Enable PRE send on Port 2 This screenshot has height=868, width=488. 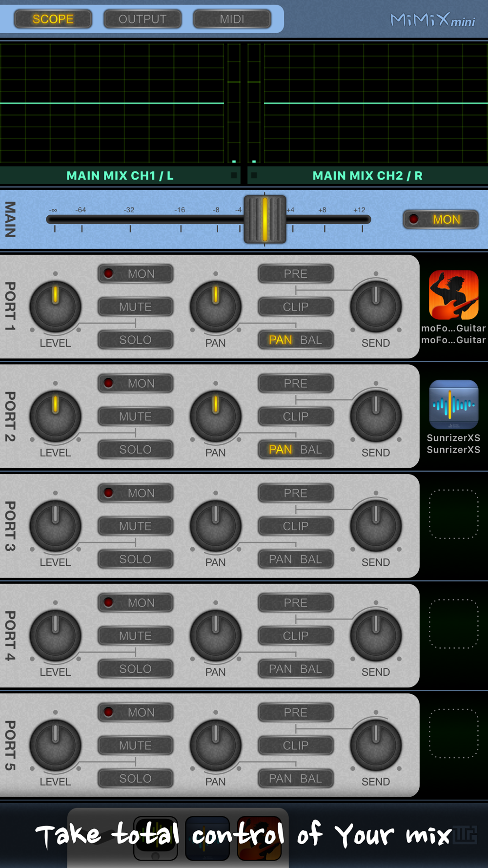click(296, 384)
